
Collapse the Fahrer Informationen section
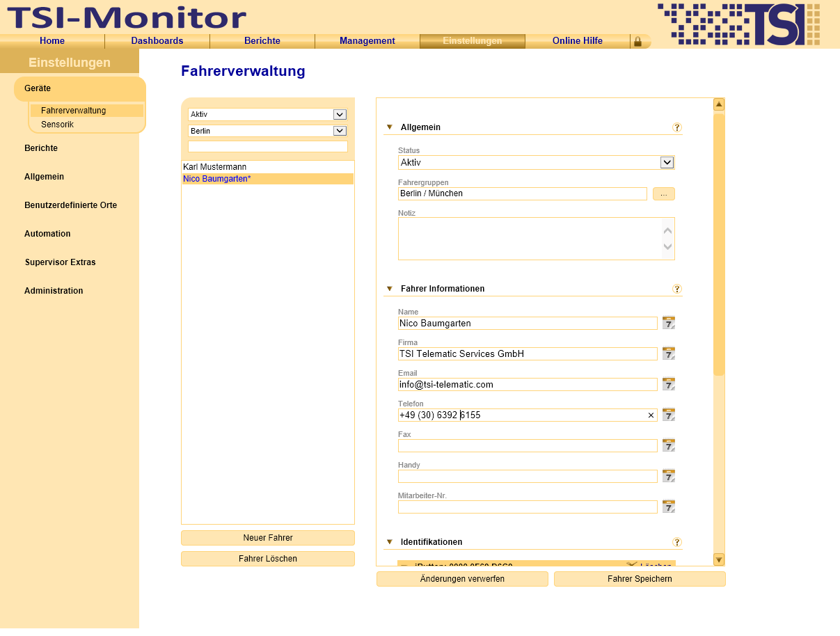click(390, 289)
